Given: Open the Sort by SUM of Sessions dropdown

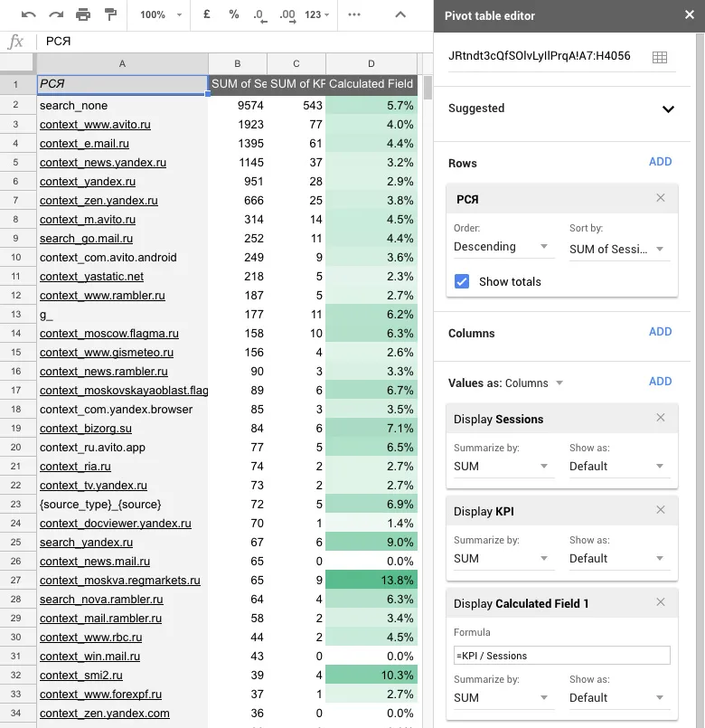Looking at the screenshot, I should (x=618, y=250).
